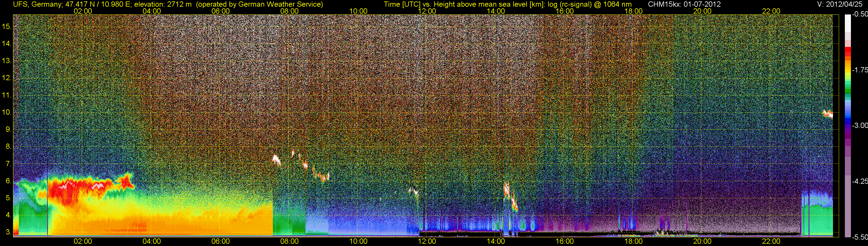This screenshot has width=868, height=246.
Task: Click the version text "V: 2012/04/25"
Action: click(x=841, y=4)
